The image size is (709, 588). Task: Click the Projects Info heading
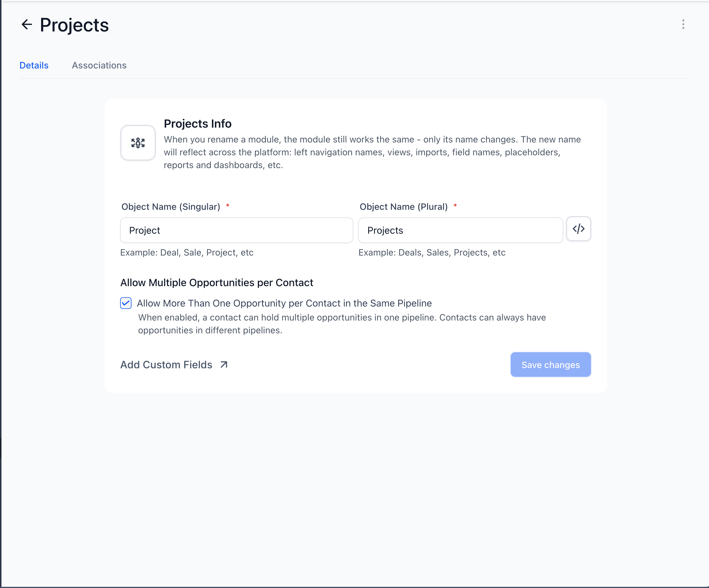pyautogui.click(x=197, y=124)
